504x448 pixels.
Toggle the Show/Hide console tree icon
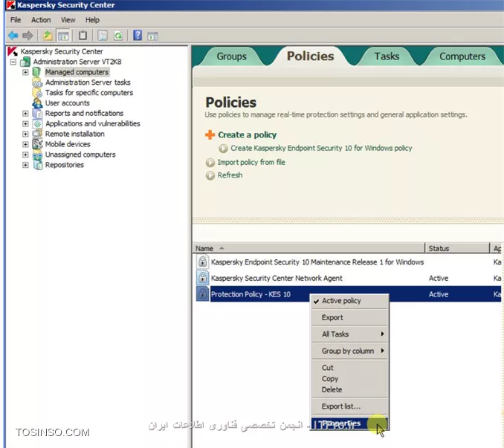[63, 36]
